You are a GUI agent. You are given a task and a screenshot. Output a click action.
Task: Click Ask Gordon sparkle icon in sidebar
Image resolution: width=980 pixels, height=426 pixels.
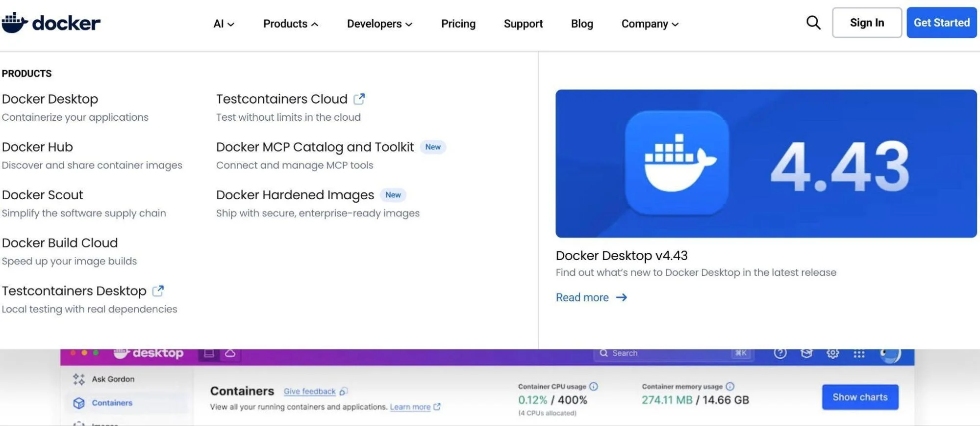78,379
